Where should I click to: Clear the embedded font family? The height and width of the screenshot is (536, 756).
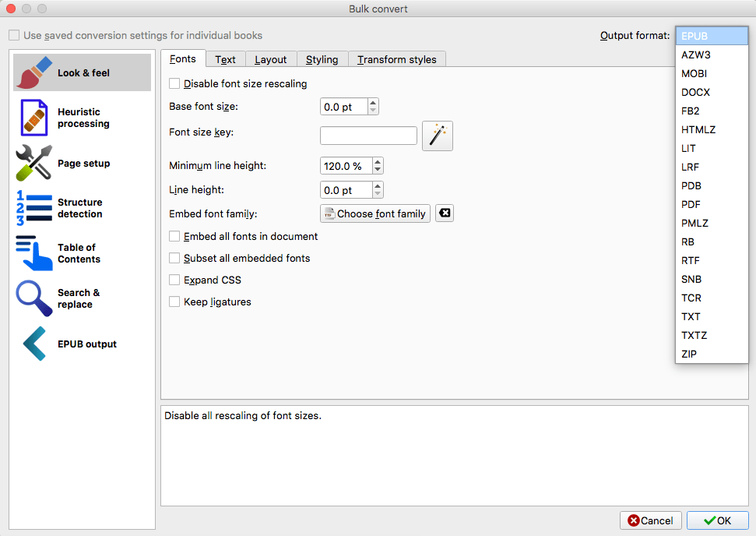pos(444,213)
